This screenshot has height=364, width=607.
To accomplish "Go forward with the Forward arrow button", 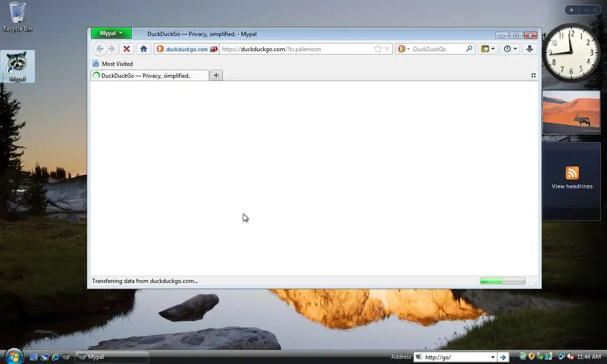I will click(x=112, y=49).
